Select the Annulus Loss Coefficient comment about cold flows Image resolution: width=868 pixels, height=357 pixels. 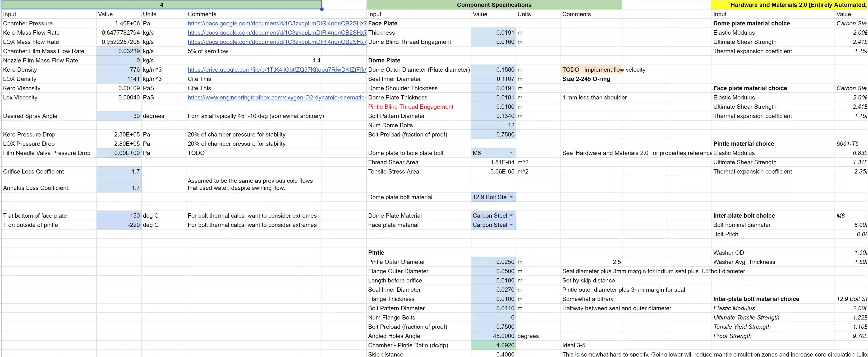point(250,184)
